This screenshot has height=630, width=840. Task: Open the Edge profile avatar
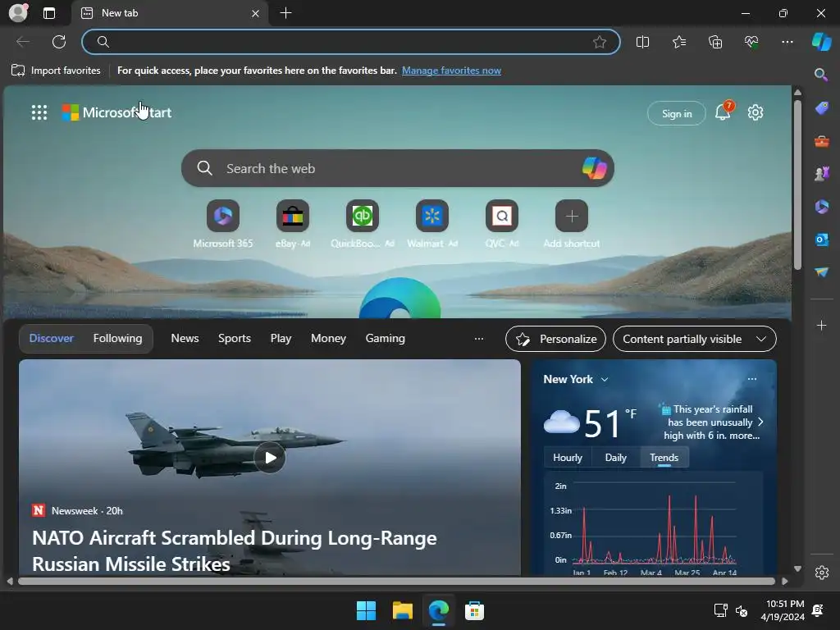[18, 12]
